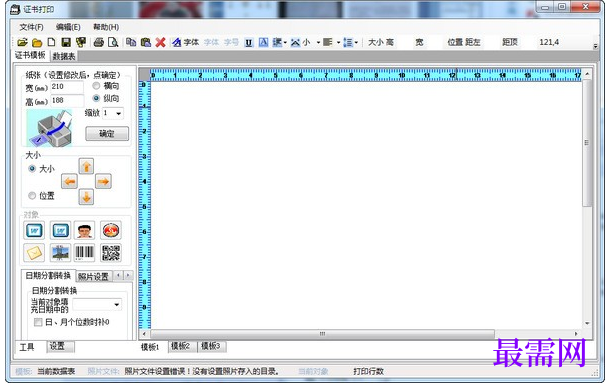Click canvas scroll right arrow

[576, 333]
